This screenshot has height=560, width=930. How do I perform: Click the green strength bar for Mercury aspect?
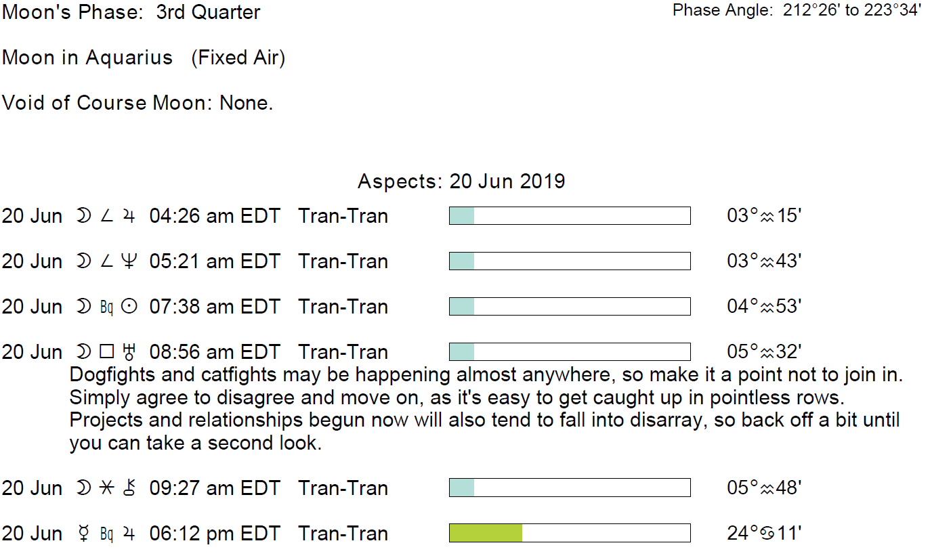pos(486,534)
